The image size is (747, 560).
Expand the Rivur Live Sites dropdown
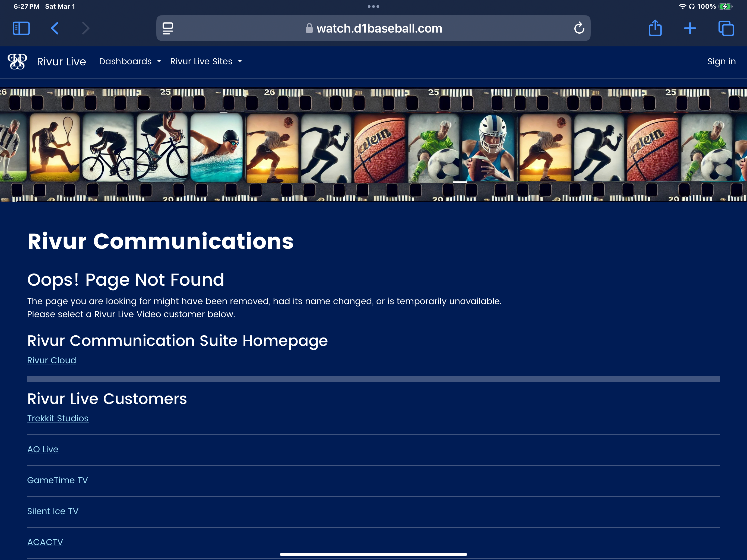[206, 61]
